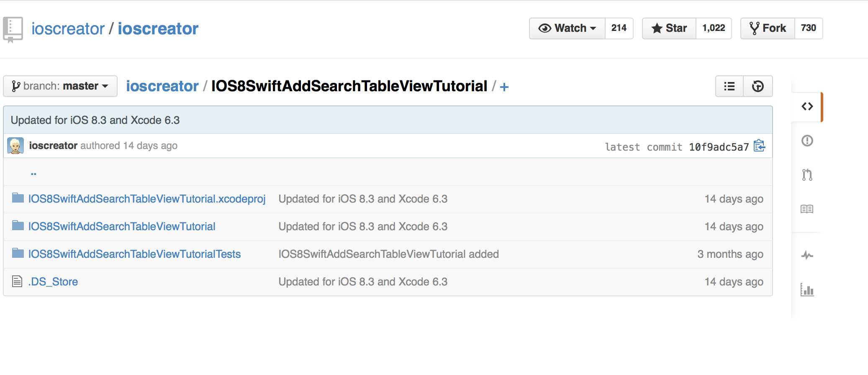The height and width of the screenshot is (375, 868).
Task: Open IOS8SwiftAddSearchTableViewTutorial folder
Action: pos(122,226)
